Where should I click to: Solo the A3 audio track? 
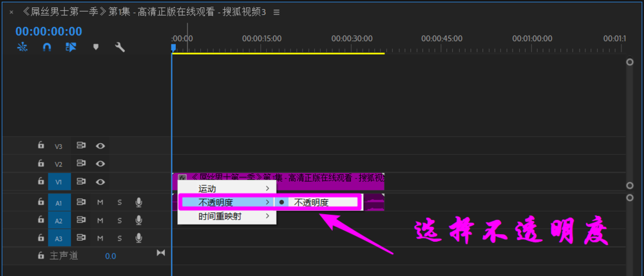coord(120,238)
